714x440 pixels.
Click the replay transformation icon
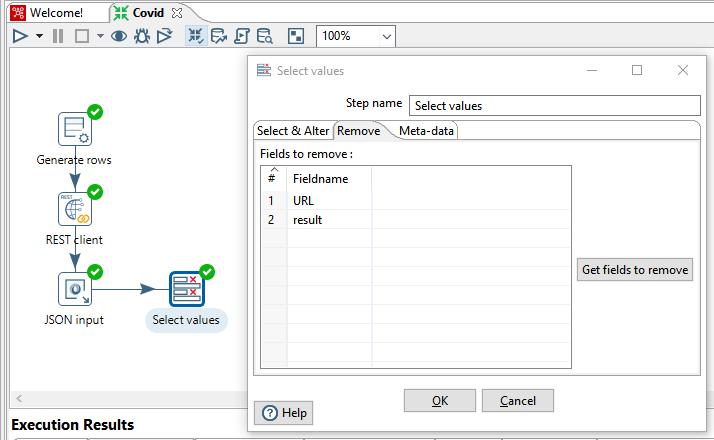164,36
